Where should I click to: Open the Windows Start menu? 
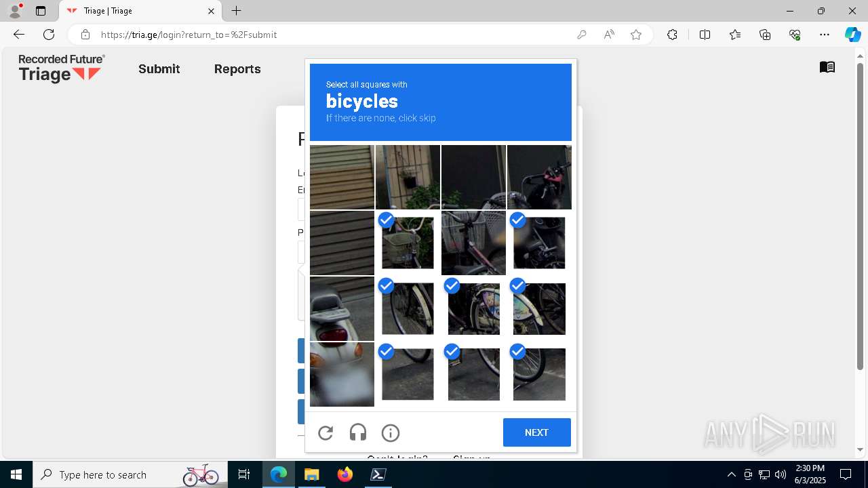(x=16, y=474)
